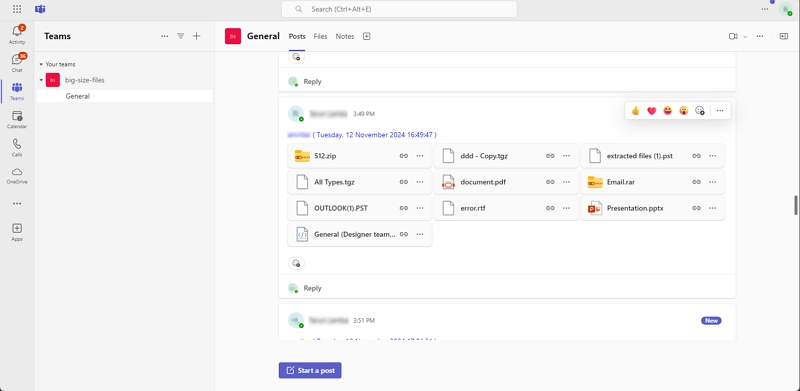Click the search box
Image resolution: width=800 pixels, height=391 pixels.
click(x=399, y=9)
